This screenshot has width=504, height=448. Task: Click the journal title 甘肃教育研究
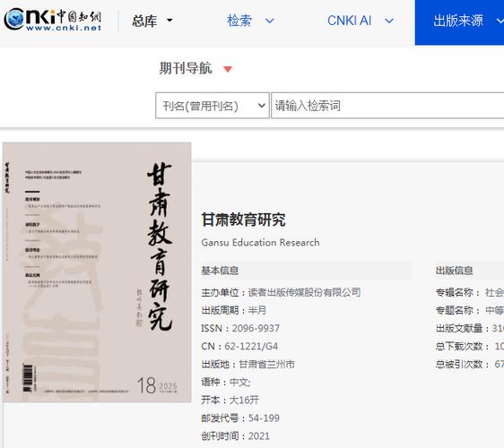coord(243,220)
